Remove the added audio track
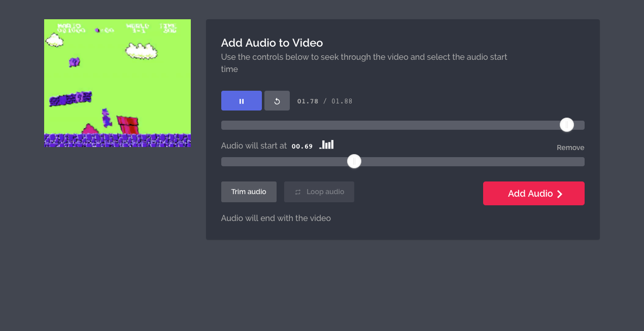644x331 pixels. coord(570,148)
